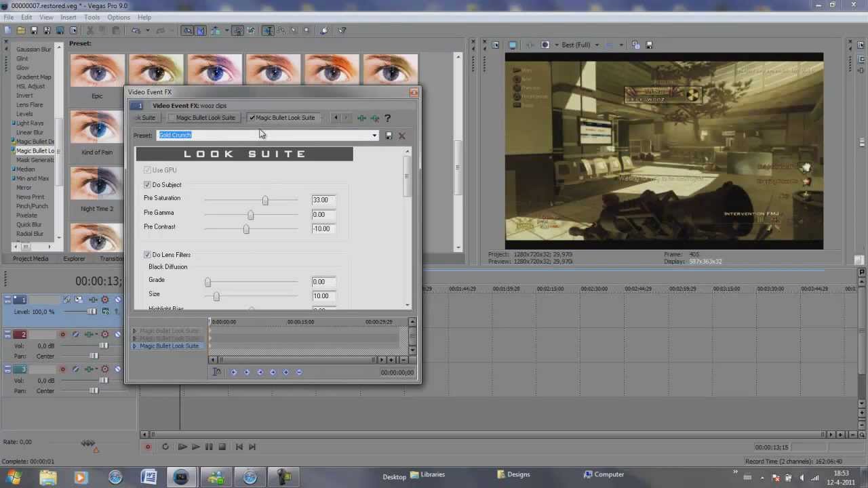Select HSL Adjust in effects list

coord(31,86)
